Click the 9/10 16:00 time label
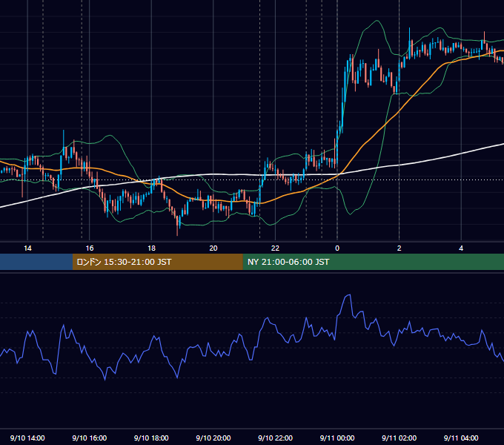 click(x=90, y=438)
